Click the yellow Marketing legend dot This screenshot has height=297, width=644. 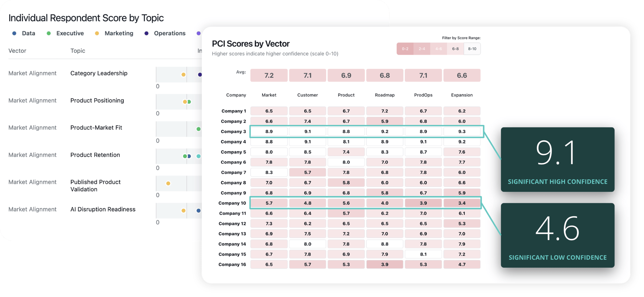click(x=97, y=33)
